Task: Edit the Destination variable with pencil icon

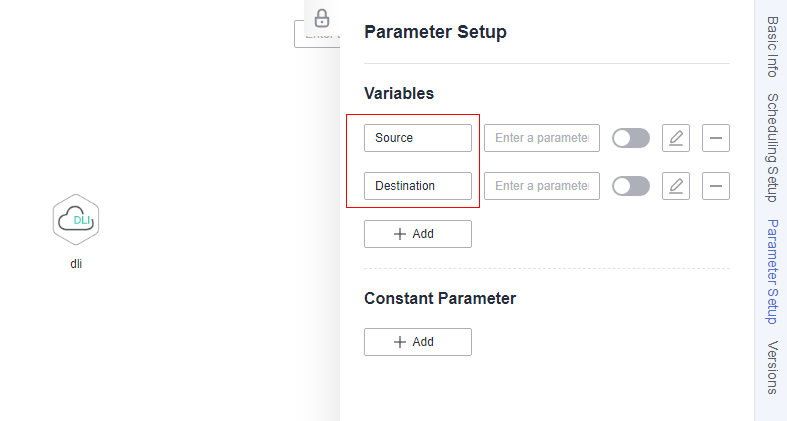Action: click(x=676, y=186)
